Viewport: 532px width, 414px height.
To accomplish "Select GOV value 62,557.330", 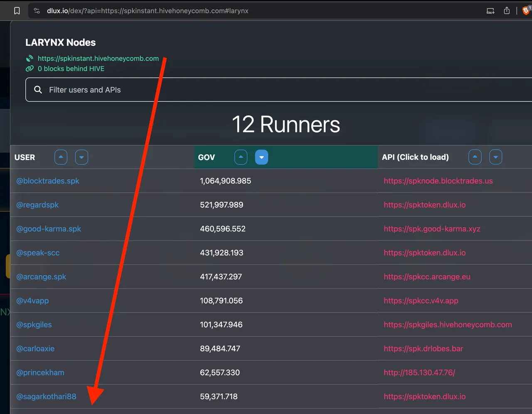I will (220, 372).
